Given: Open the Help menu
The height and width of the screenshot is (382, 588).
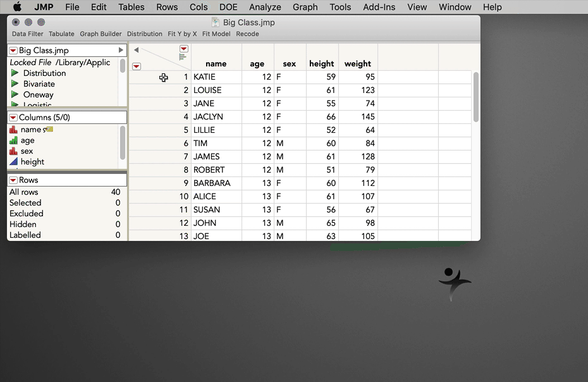Looking at the screenshot, I should tap(493, 7).
